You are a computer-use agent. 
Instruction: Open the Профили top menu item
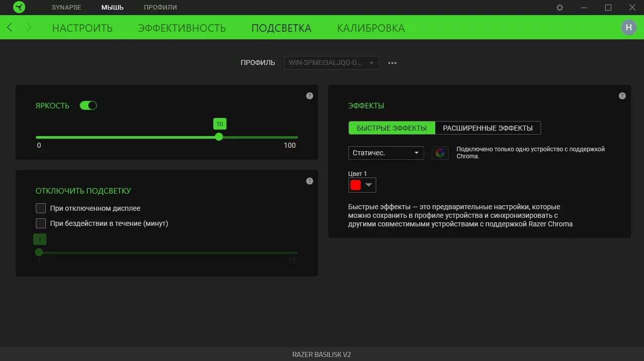point(160,8)
